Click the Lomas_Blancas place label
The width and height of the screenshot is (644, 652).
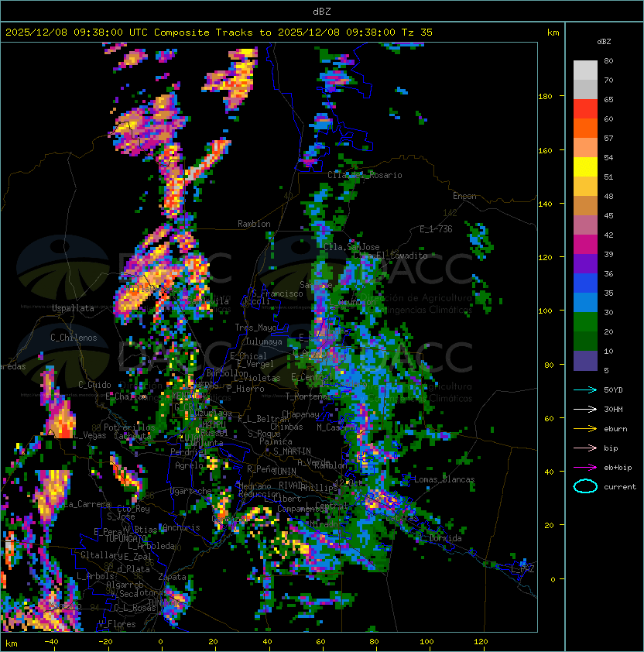[444, 479]
